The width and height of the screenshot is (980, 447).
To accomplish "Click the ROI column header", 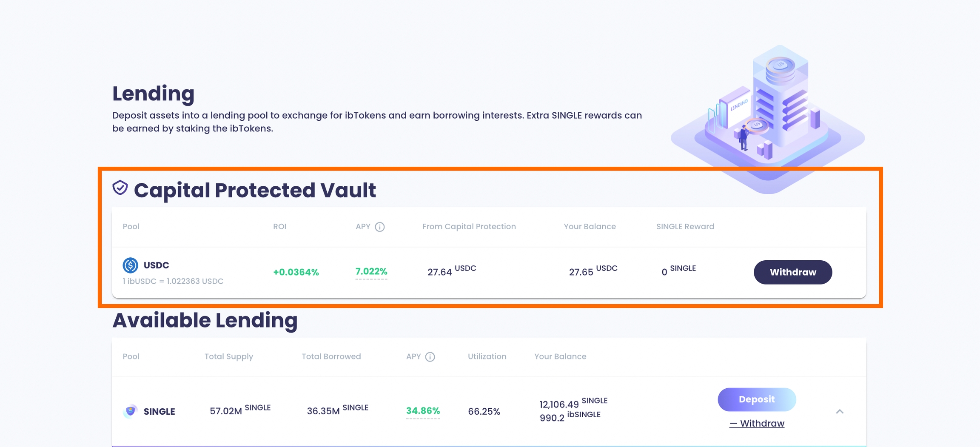I will coord(279,227).
